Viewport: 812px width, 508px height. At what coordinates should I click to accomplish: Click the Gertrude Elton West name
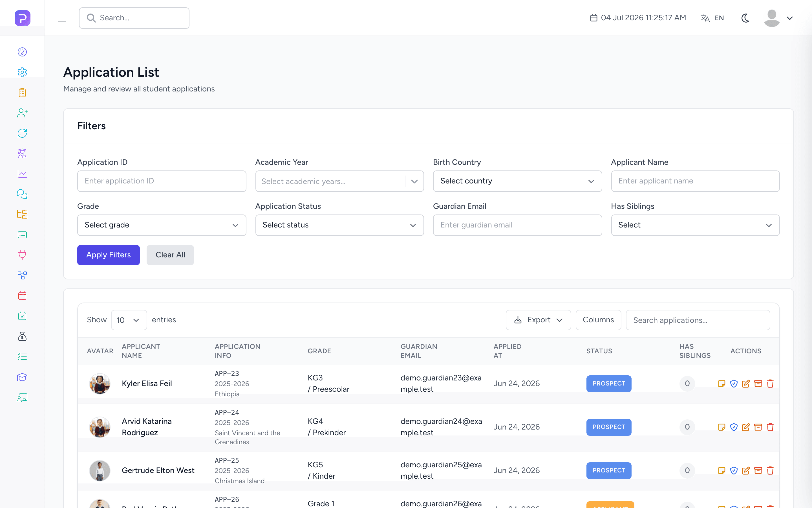pos(158,470)
